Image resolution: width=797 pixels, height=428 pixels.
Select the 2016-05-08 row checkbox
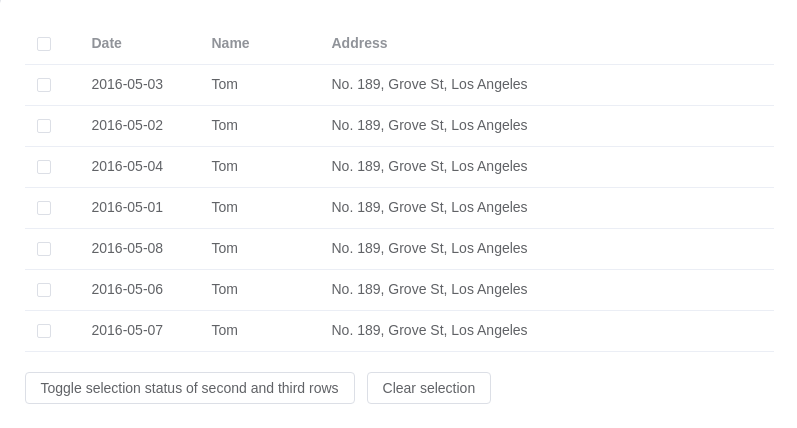[x=44, y=249]
